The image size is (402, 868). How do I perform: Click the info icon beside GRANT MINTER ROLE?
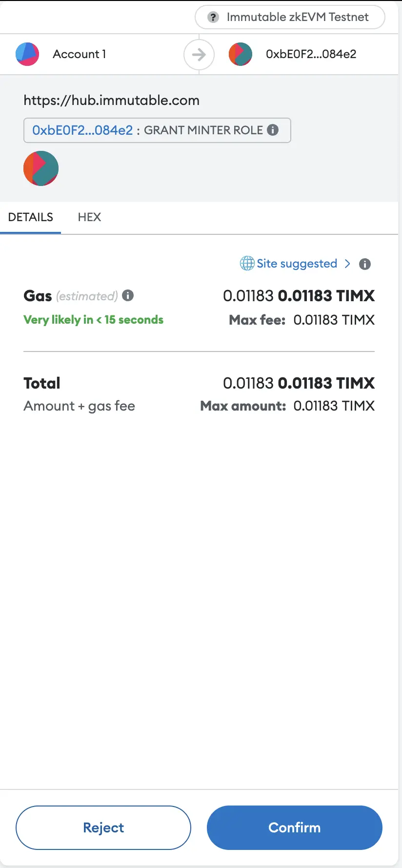point(273,130)
